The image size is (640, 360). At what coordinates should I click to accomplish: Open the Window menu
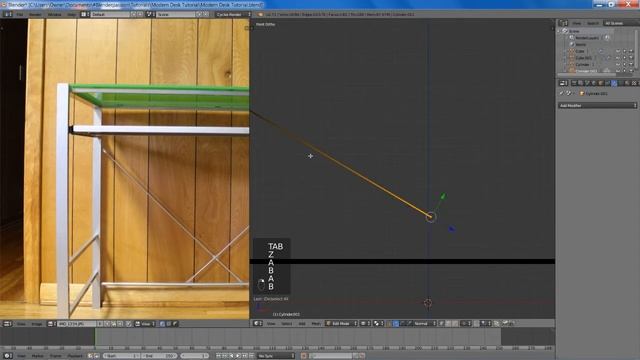pos(54,14)
